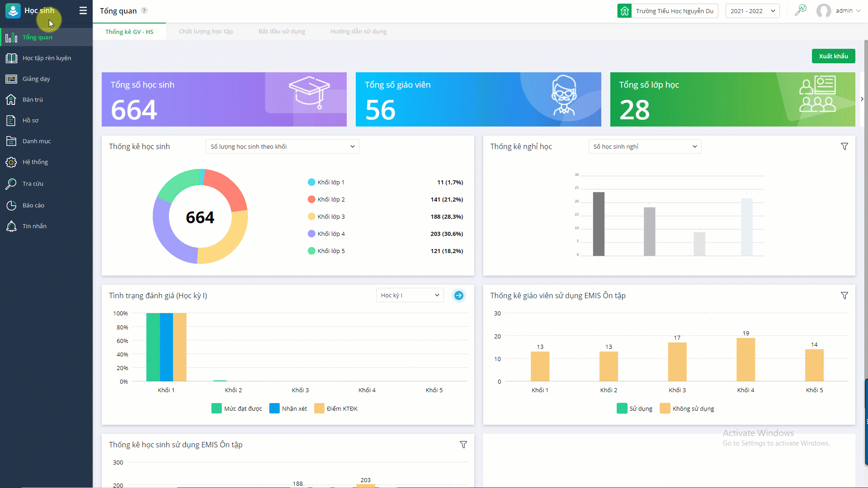Click Khối lớp 2 red legend swatch
The height and width of the screenshot is (488, 868).
tap(311, 199)
